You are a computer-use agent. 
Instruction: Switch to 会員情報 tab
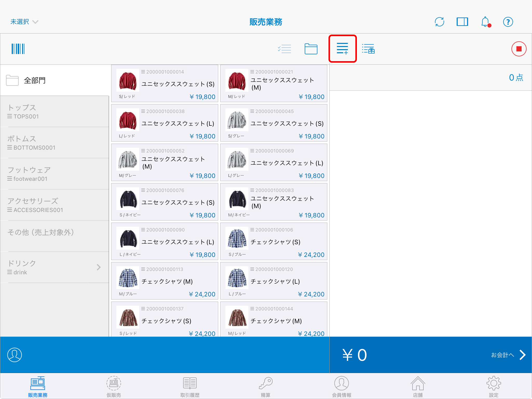click(342, 387)
